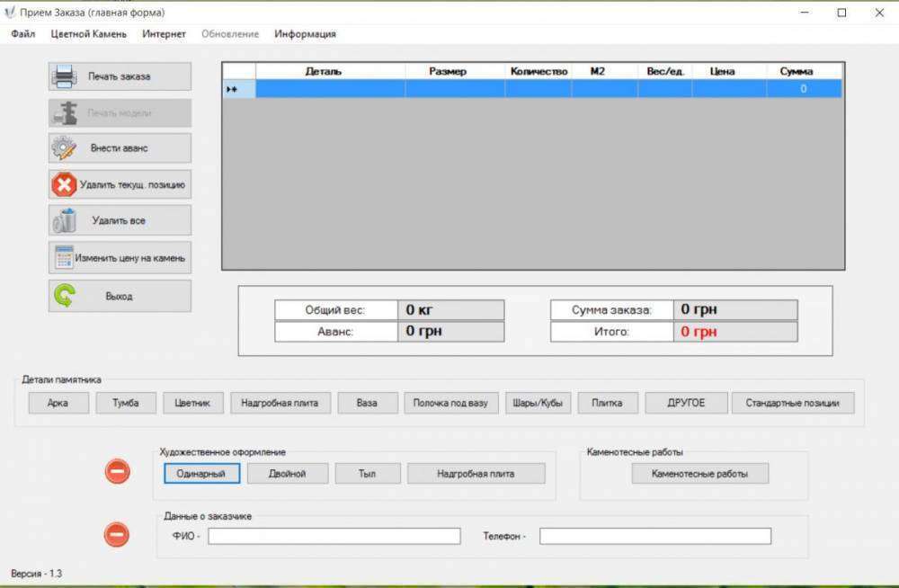Click the ДРУГОЕ button

[x=686, y=403]
